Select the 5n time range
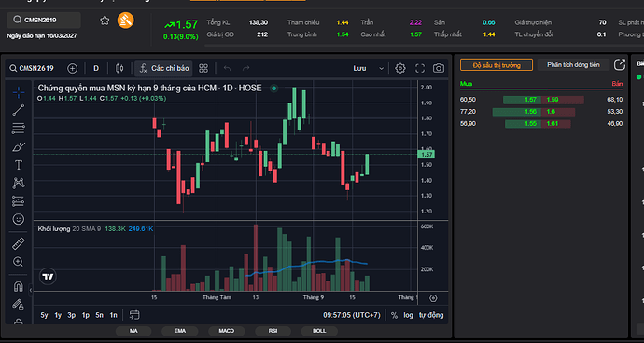 (99, 315)
